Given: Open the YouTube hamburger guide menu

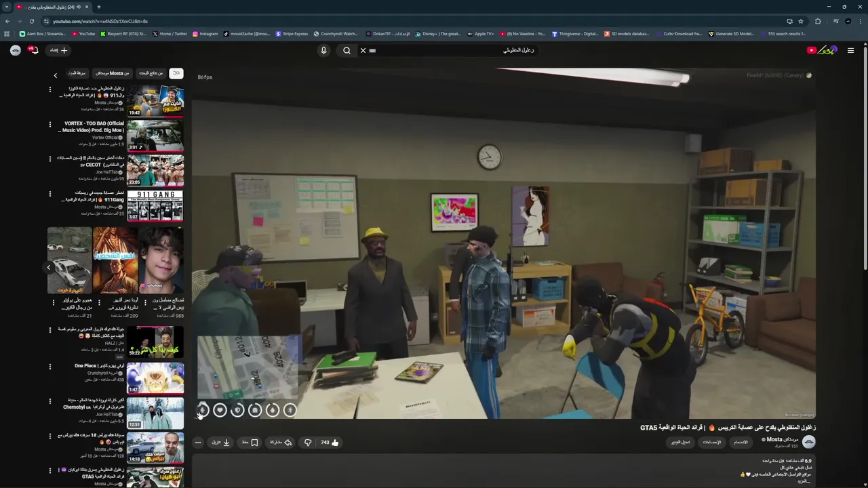Looking at the screenshot, I should click(850, 50).
